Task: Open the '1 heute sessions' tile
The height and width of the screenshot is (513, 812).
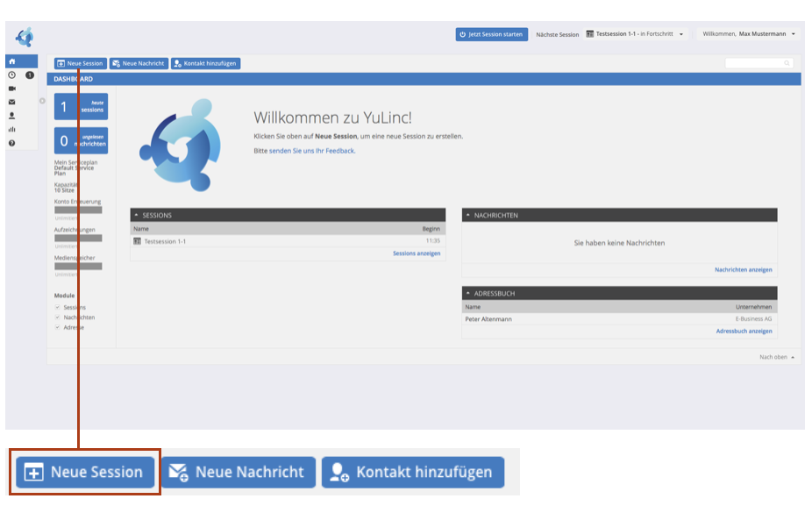Action: (82, 107)
